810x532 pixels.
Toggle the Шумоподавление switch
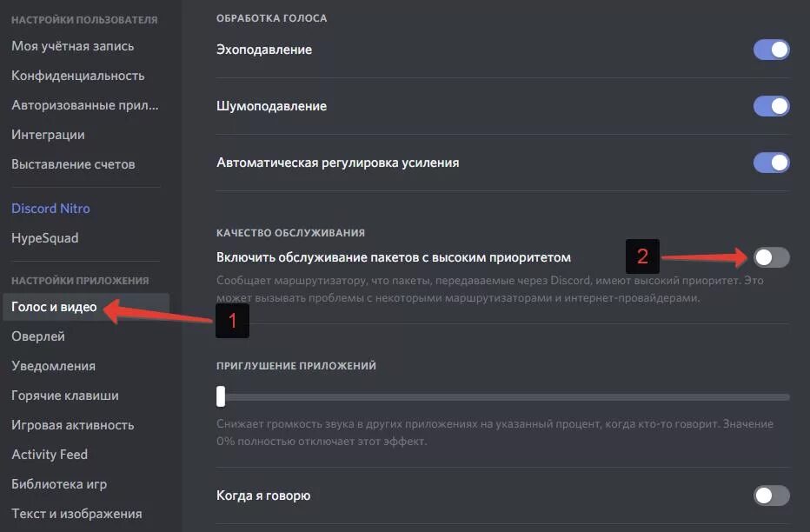pyautogui.click(x=771, y=106)
